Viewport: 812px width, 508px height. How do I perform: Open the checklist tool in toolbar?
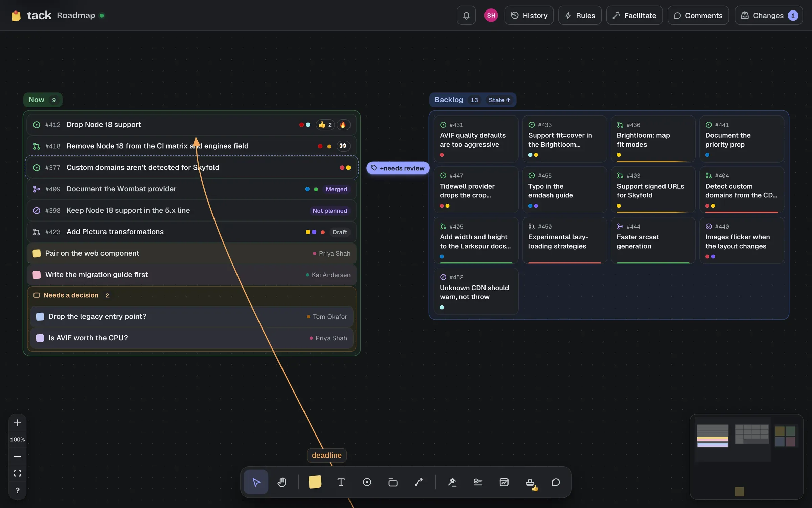click(478, 482)
